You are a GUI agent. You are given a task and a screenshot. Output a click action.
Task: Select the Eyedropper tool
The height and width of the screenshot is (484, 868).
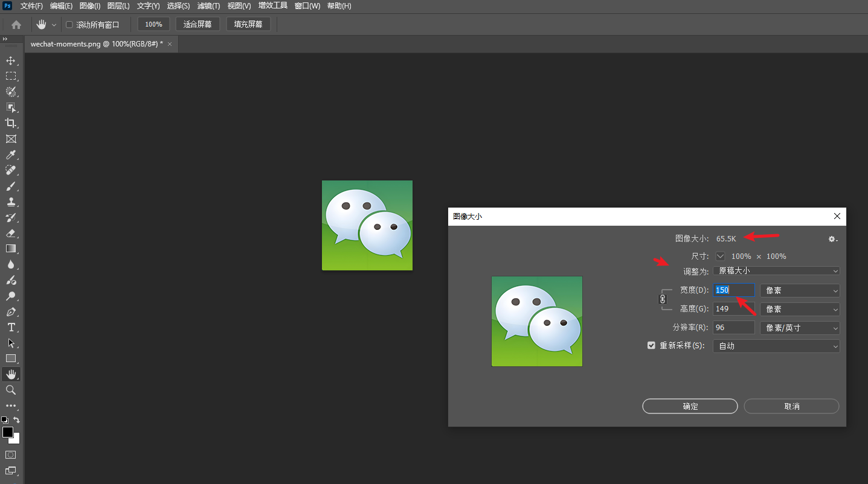point(11,155)
